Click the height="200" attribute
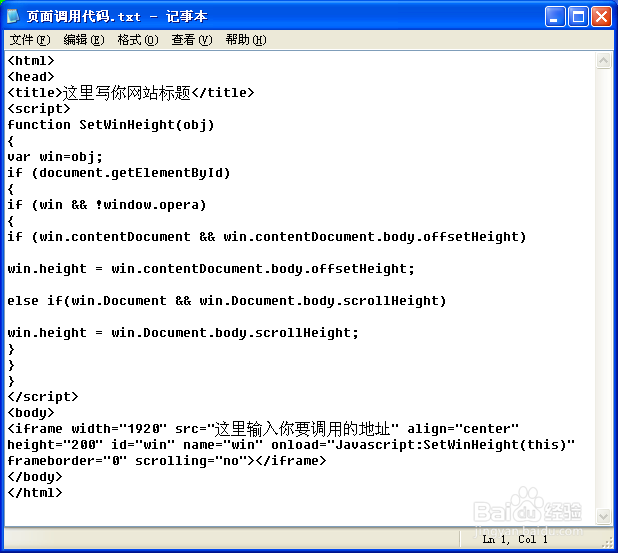The width and height of the screenshot is (618, 553). [55, 445]
